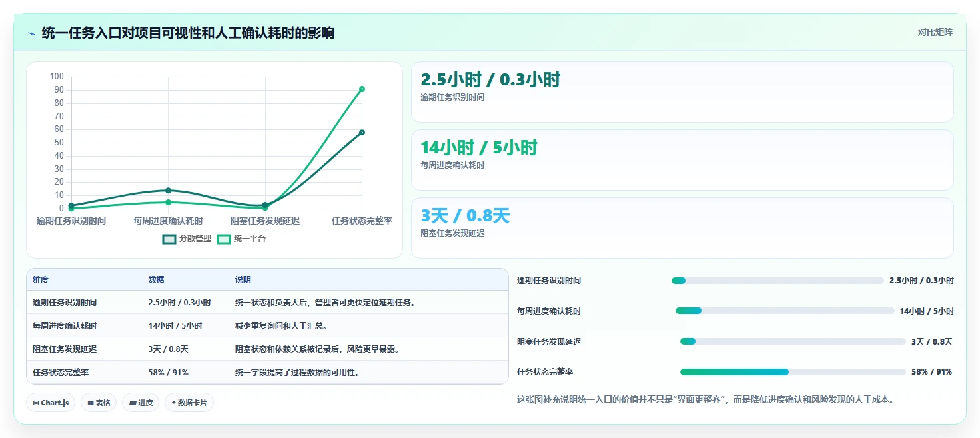Click the 阻塞任务发现延迟 progress bar
Image resolution: width=980 pixels, height=438 pixels.
tap(793, 341)
